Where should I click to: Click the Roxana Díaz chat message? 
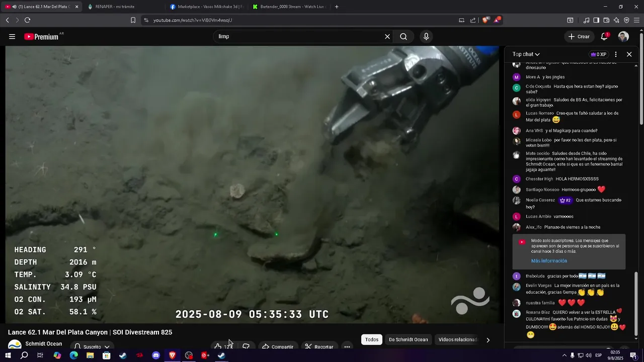569,323
